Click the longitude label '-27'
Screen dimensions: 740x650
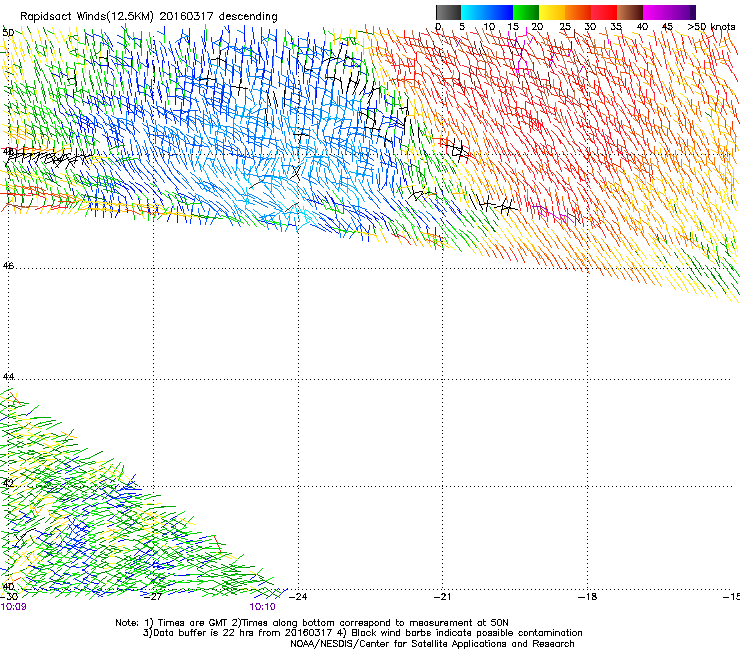(x=153, y=597)
